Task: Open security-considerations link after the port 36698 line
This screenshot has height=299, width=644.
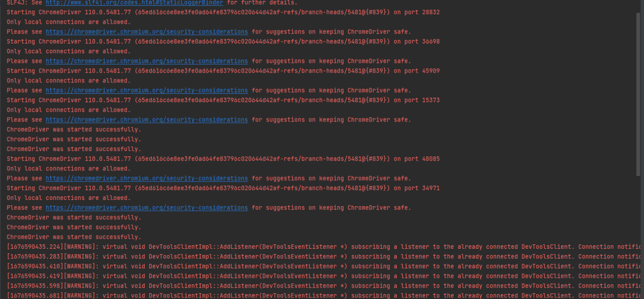Action: pos(146,61)
